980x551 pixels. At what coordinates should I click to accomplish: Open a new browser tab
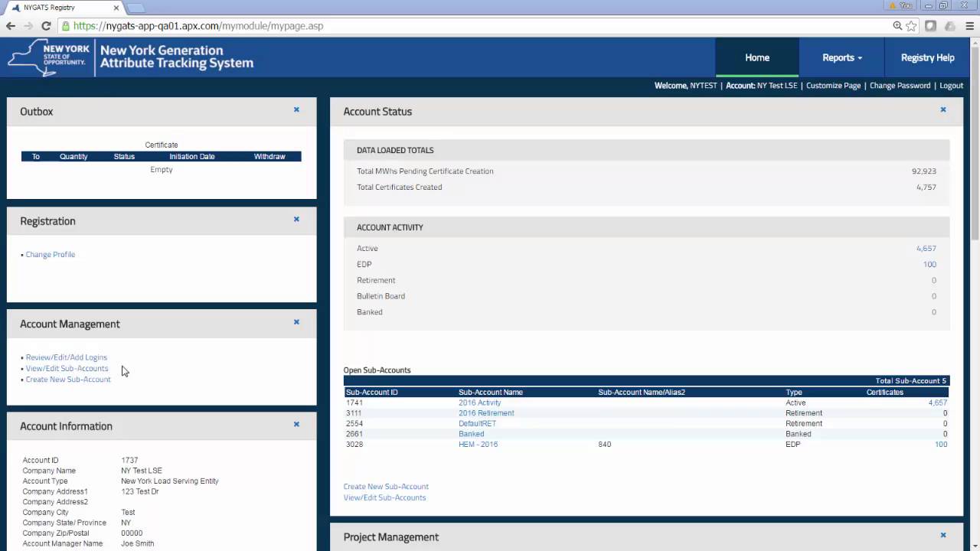[x=136, y=8]
